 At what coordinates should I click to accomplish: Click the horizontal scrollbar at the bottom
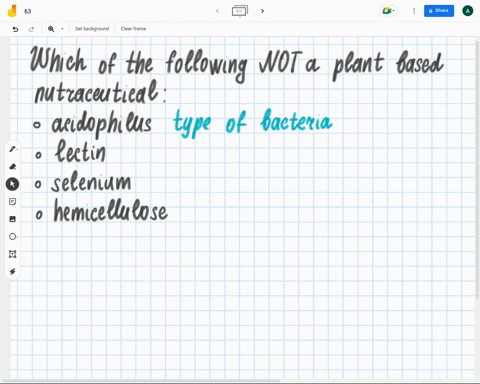coord(142,380)
